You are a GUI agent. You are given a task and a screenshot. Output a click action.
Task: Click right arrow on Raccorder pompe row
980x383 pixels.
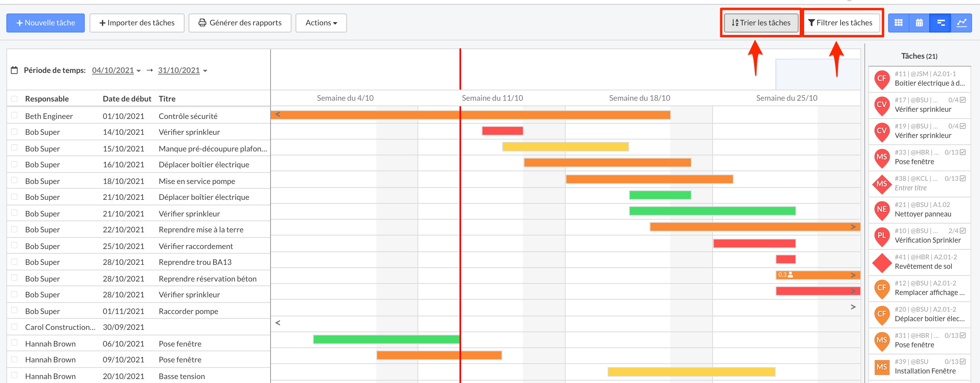pyautogui.click(x=853, y=307)
